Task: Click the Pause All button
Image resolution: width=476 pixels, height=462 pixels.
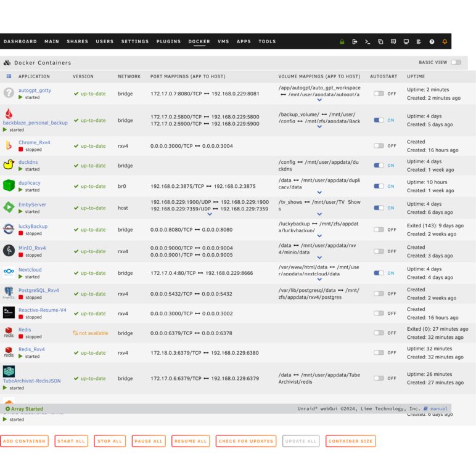Action: point(149,441)
